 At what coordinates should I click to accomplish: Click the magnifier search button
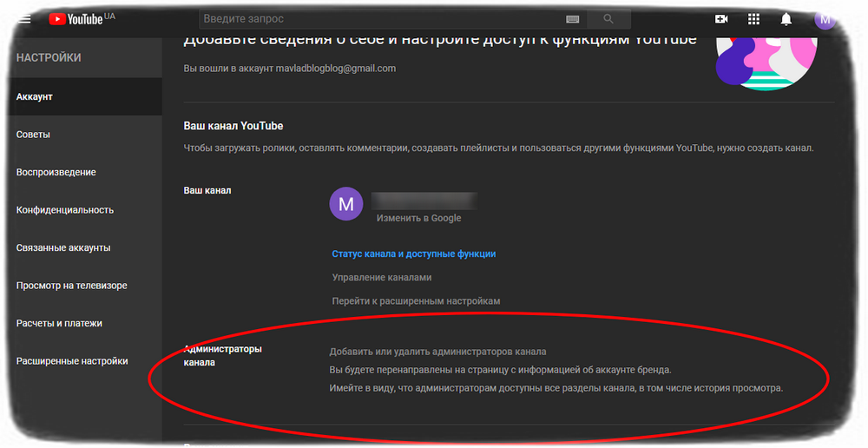point(608,19)
